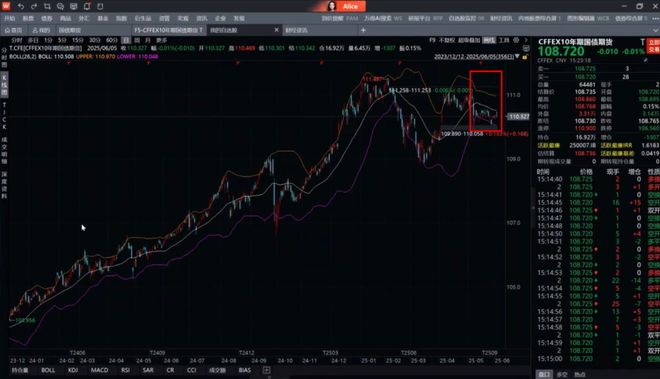Screen dimensions: 660x379
Task: Select the 15分 period toggle
Action: pos(77,40)
